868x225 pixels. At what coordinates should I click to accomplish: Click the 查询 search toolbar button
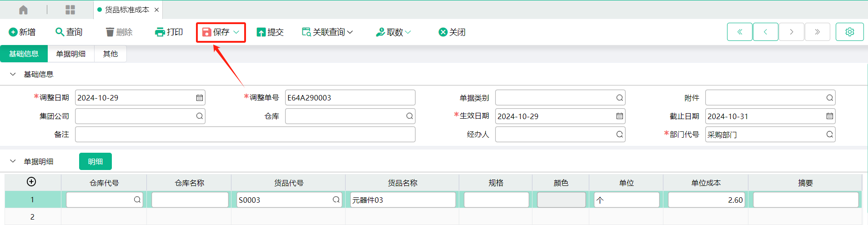(69, 32)
